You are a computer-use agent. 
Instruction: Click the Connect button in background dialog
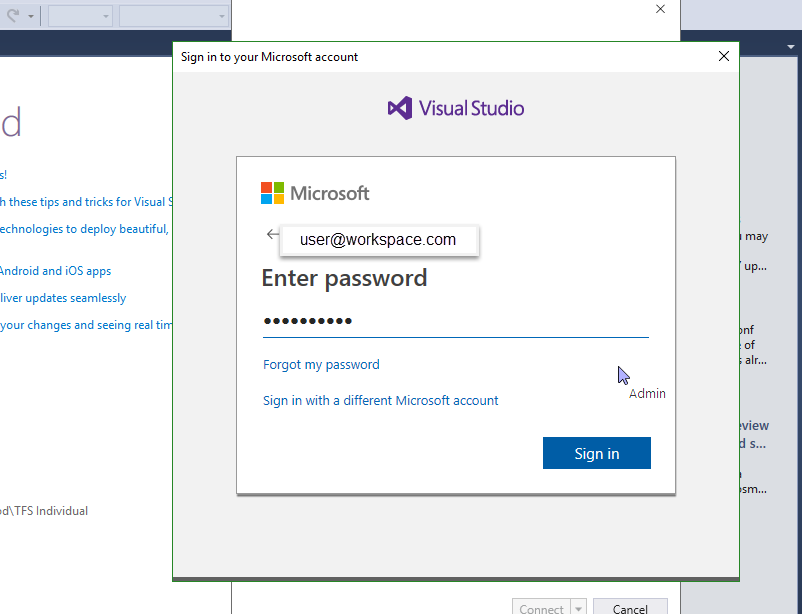point(541,607)
